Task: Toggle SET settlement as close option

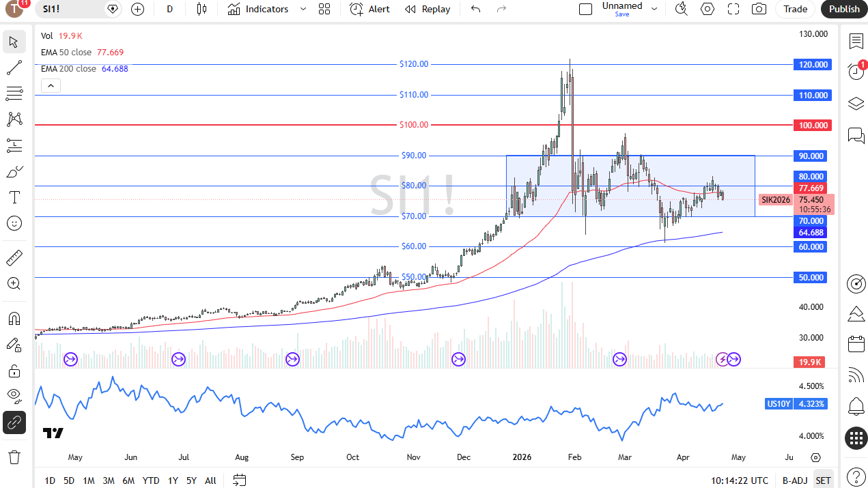Action: click(824, 480)
